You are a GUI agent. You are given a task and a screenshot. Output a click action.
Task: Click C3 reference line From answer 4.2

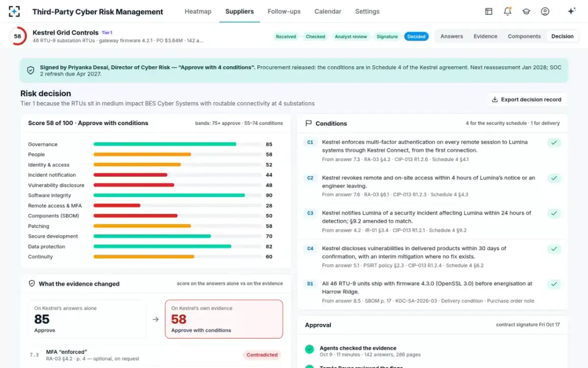394,230
